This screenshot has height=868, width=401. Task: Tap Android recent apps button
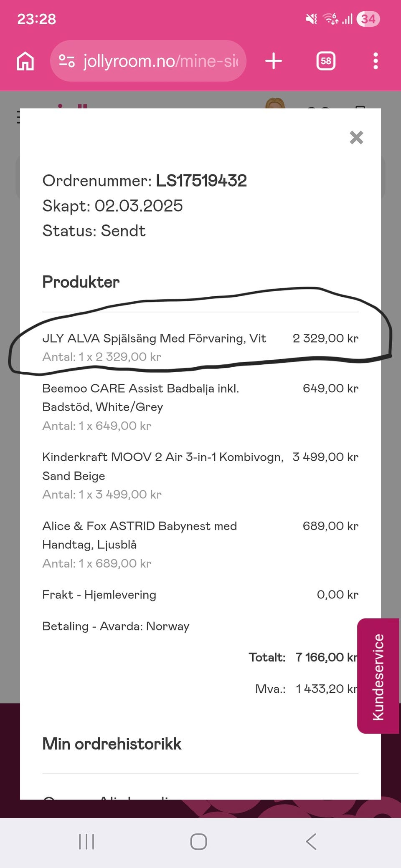click(x=86, y=842)
